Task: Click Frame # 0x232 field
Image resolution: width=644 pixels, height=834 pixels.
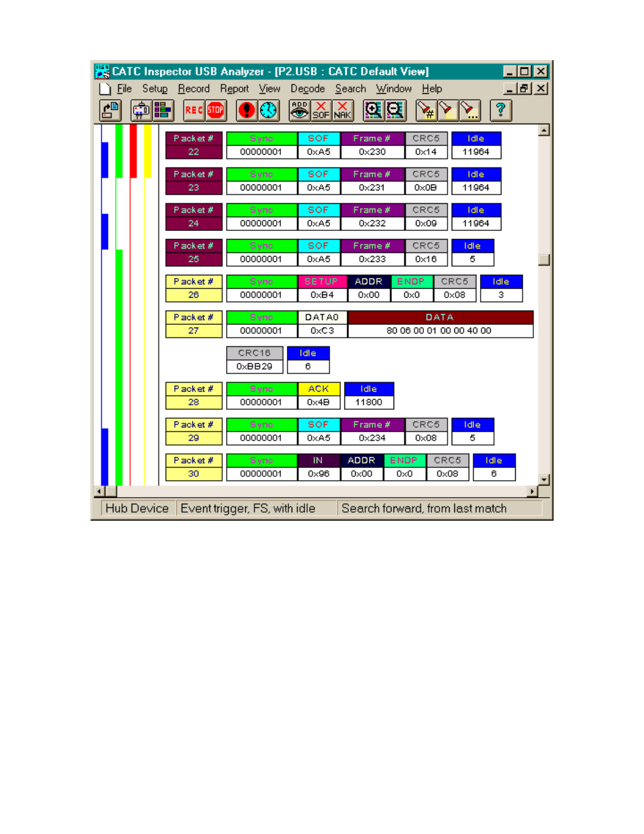Action: (373, 217)
